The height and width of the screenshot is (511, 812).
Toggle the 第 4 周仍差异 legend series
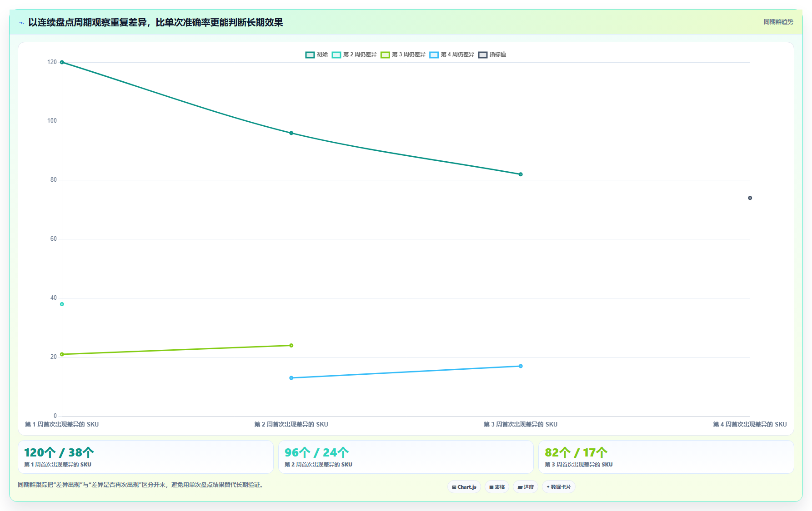(451, 55)
